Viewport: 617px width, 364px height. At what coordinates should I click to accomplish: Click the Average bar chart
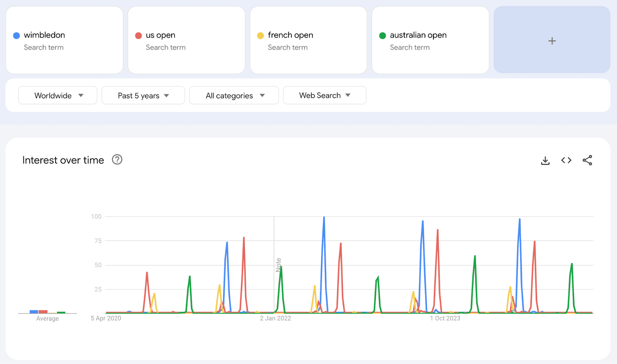pos(47,312)
